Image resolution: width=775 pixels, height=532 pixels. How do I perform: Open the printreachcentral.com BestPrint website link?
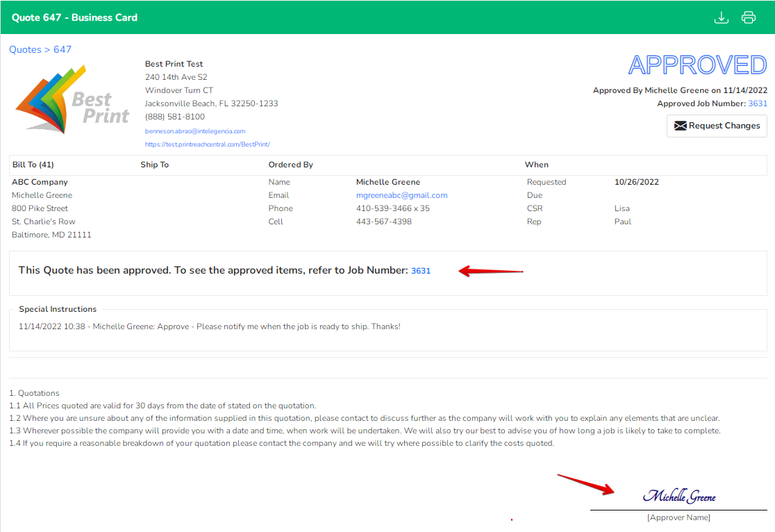tap(207, 144)
